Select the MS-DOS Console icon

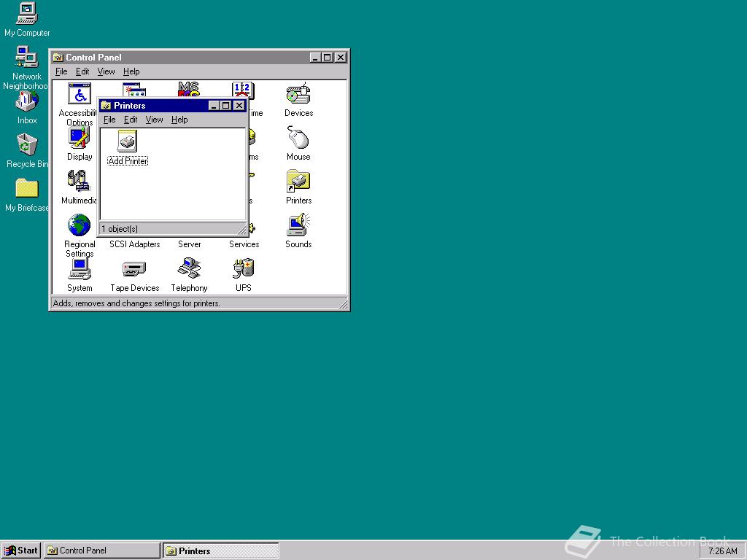click(x=189, y=90)
